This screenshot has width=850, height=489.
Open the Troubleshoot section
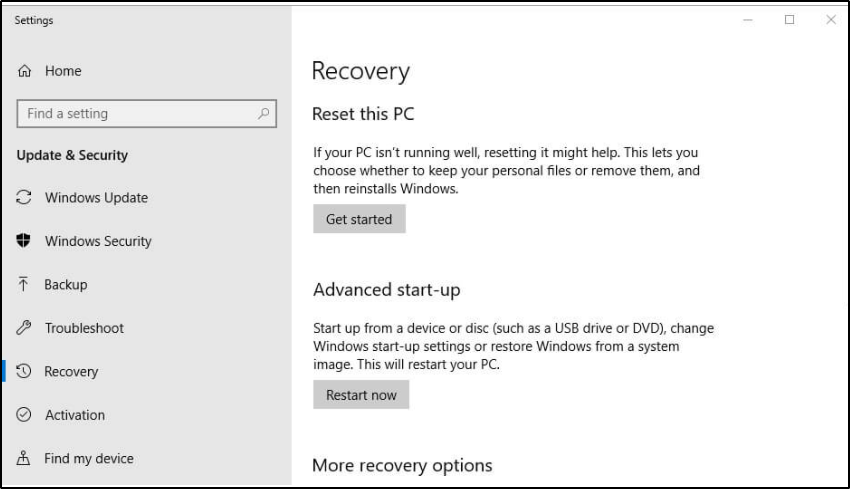pos(84,328)
